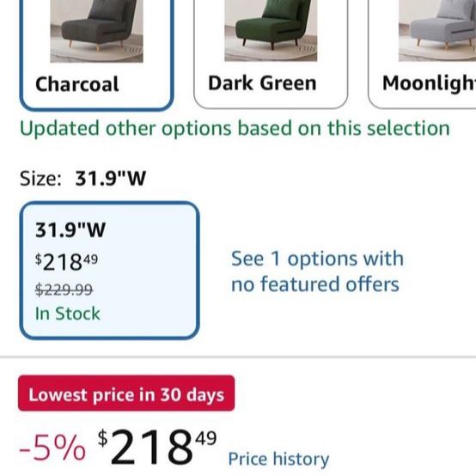Click the -5% discount label

pyautogui.click(x=52, y=448)
